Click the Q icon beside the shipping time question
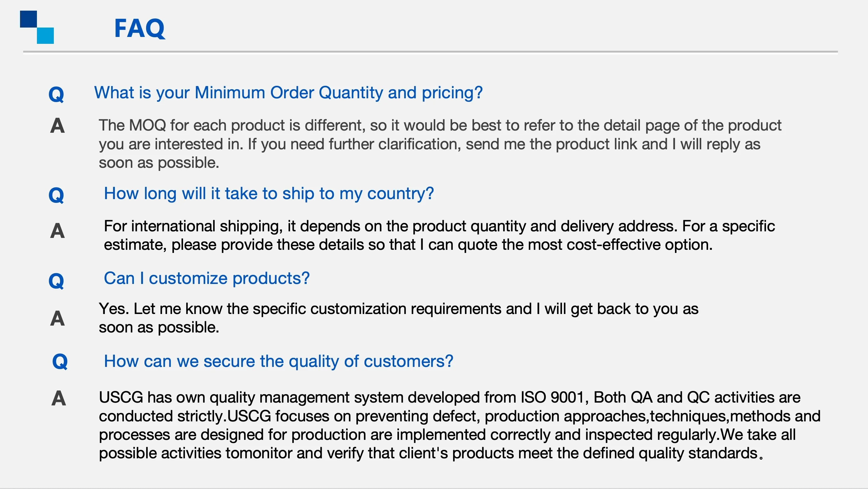The image size is (868, 489). [56, 195]
